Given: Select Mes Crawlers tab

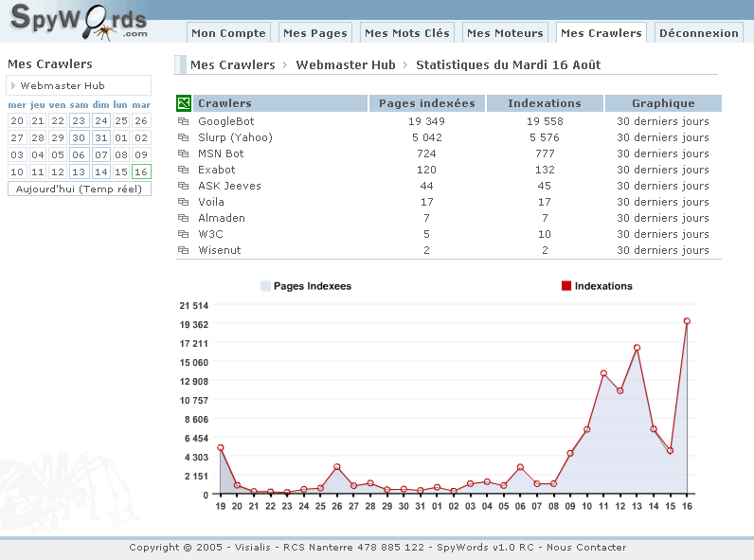Looking at the screenshot, I should (601, 33).
